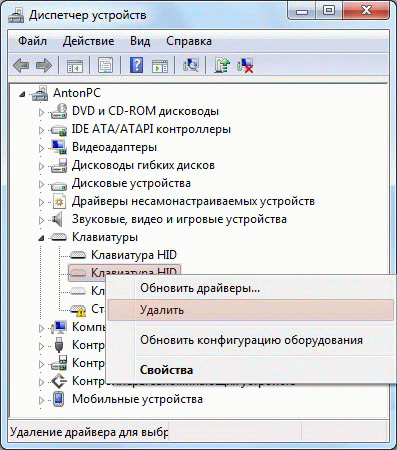This screenshot has width=397, height=450.
Task: Open the Вид menu
Action: [x=140, y=41]
